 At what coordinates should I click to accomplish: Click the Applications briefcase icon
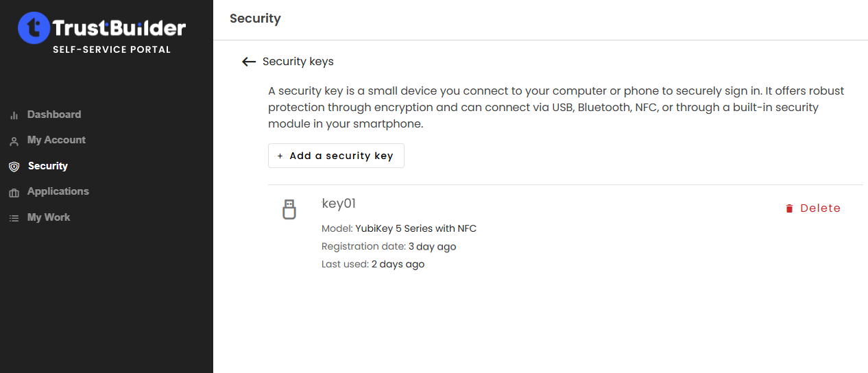14,193
